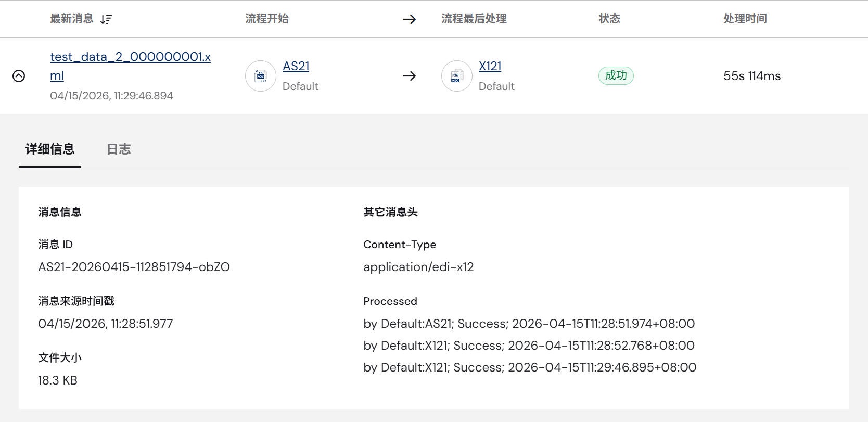Click the X121 connector icon
This screenshot has width=868, height=422.
[457, 76]
